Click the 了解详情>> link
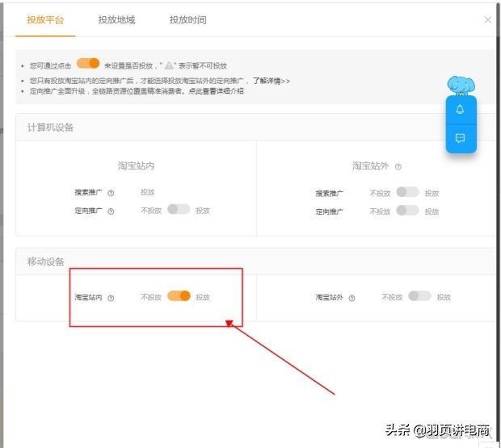This screenshot has width=501, height=448. 272,81
